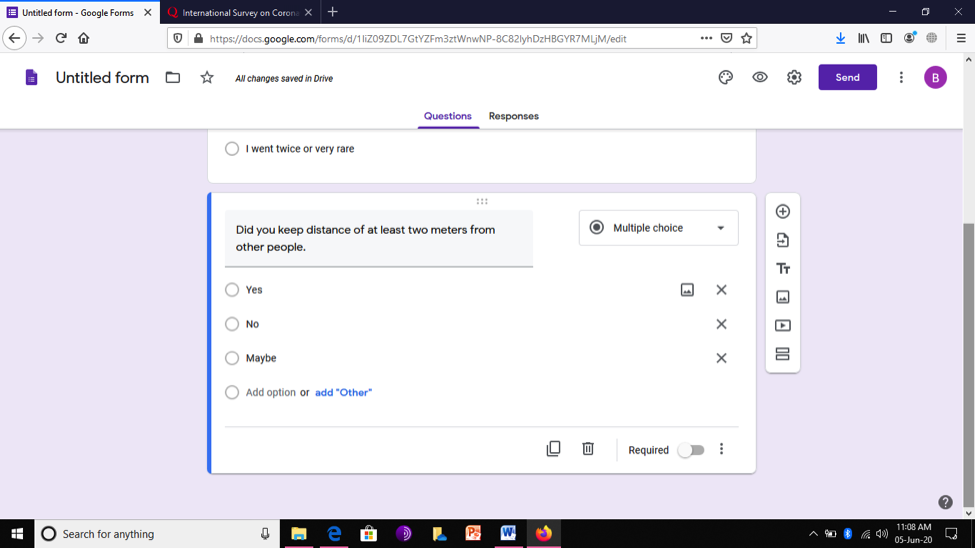The image size is (975, 549).
Task: Open the Firefox library icon
Action: point(863,39)
